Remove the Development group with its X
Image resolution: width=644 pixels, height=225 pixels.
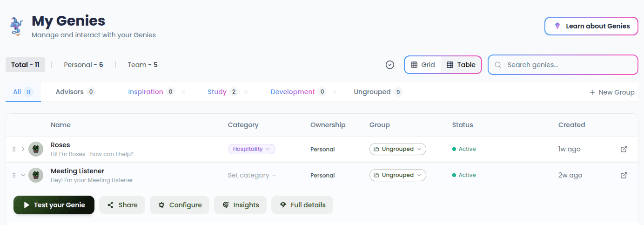(335, 92)
